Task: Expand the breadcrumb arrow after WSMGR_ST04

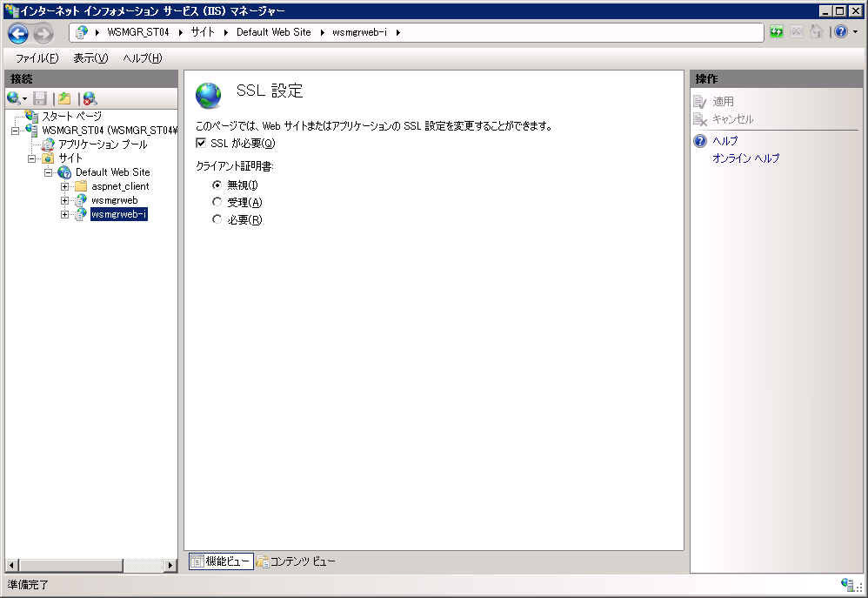Action: (180, 33)
